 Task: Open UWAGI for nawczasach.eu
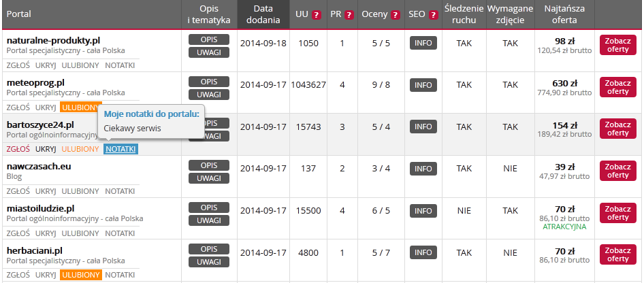tap(209, 178)
